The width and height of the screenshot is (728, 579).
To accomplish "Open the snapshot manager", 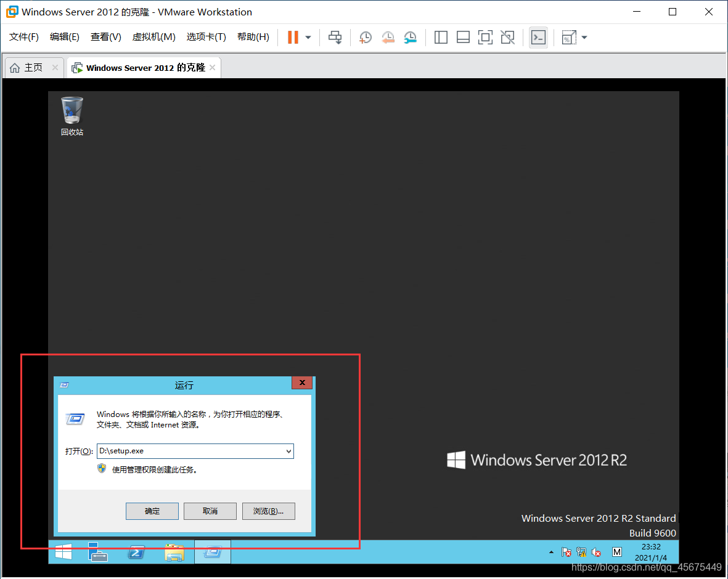I will pyautogui.click(x=410, y=38).
